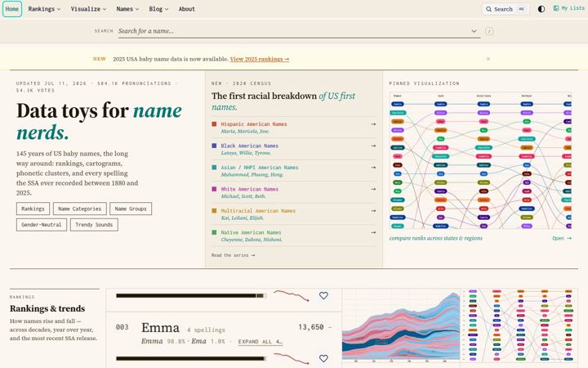Open the Visualize menu
Image resolution: width=588 pixels, height=368 pixels.
tap(88, 9)
